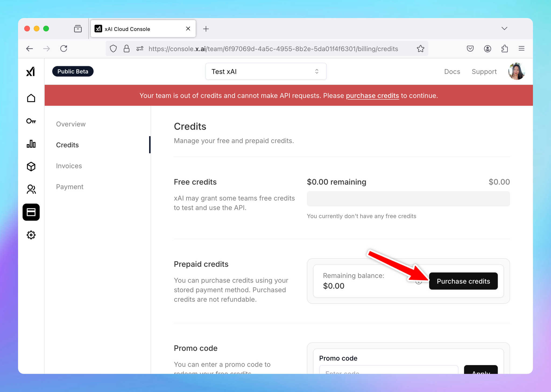Click "You currently don't have any free credits"
Image resolution: width=551 pixels, height=392 pixels.
pos(361,216)
